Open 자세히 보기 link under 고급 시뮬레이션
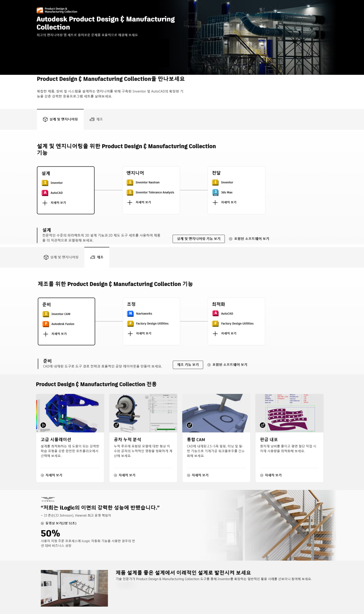The image size is (364, 614). point(52,475)
